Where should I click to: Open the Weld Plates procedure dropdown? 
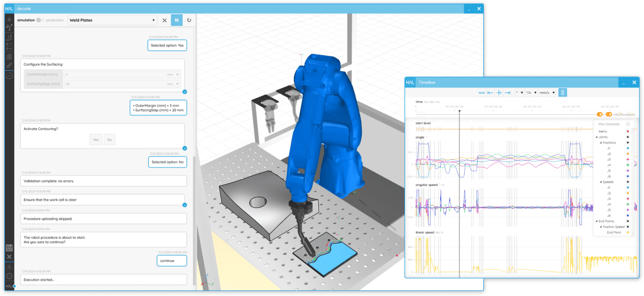pyautogui.click(x=112, y=20)
